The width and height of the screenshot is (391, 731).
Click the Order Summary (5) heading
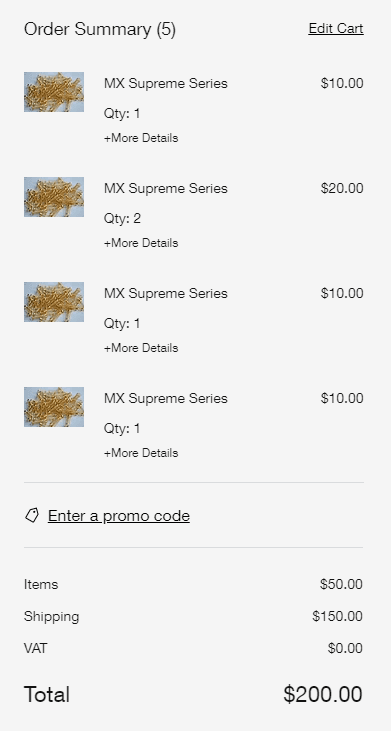pyautogui.click(x=100, y=29)
